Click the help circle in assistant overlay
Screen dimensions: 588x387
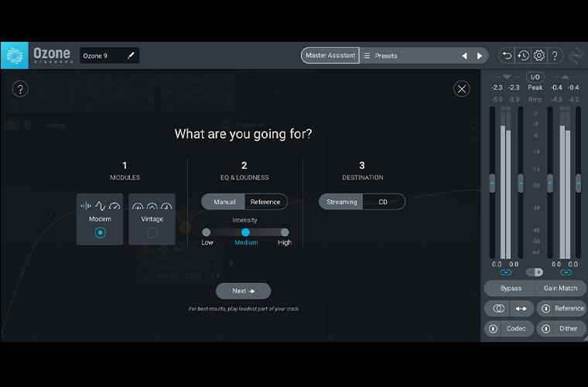tap(20, 89)
